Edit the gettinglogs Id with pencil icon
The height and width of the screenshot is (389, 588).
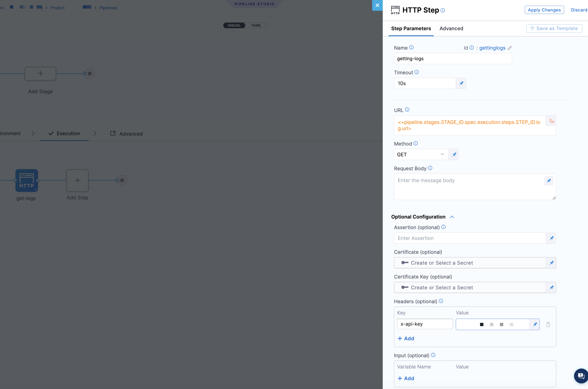[509, 48]
